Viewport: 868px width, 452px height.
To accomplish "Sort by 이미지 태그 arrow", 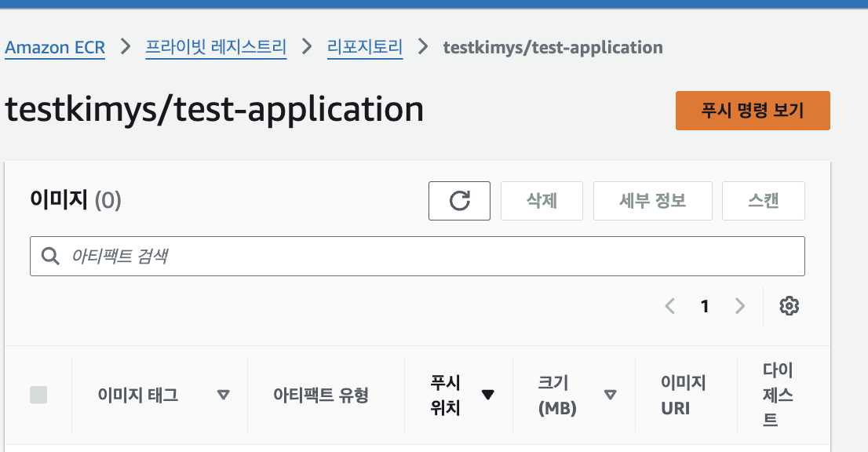I will (x=223, y=395).
